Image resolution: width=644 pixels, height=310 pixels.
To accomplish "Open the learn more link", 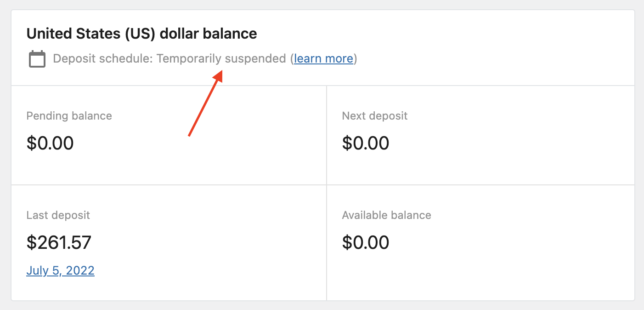I will [323, 58].
